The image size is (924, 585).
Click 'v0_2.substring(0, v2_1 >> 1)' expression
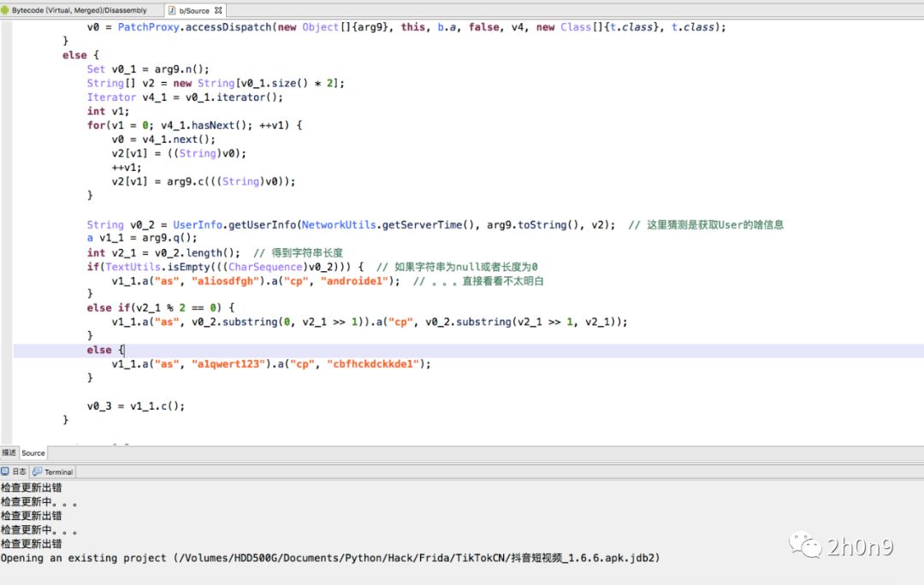[x=277, y=322]
